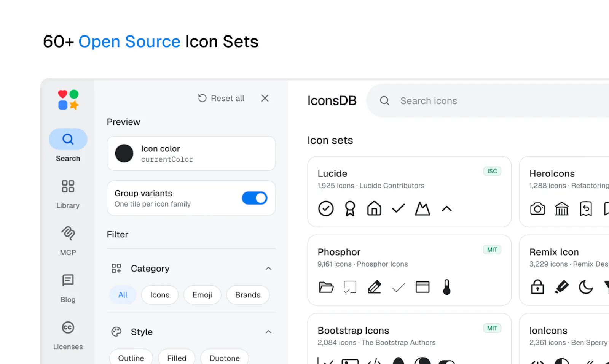Open the Search sidebar item
The image size is (609, 364).
click(x=68, y=146)
